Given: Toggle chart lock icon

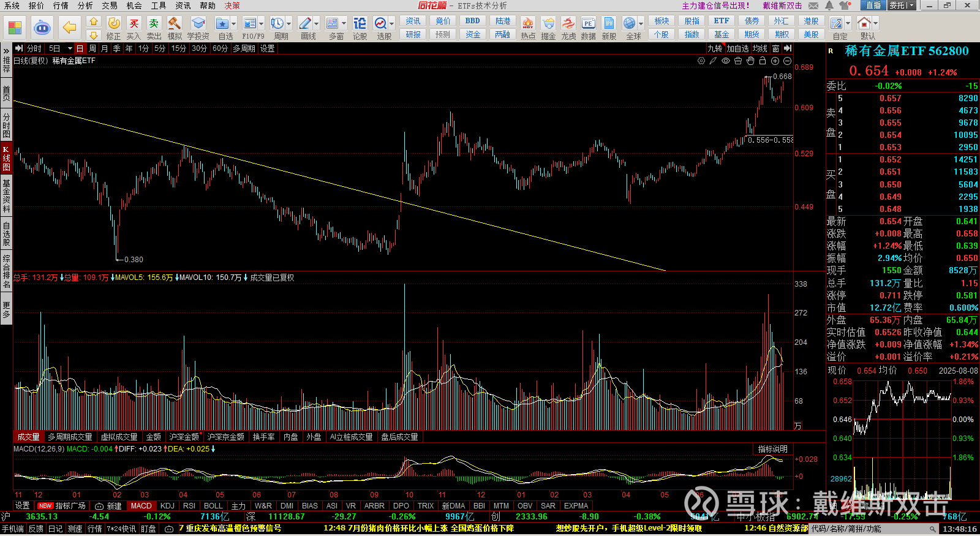Looking at the screenshot, I should tap(763, 61).
